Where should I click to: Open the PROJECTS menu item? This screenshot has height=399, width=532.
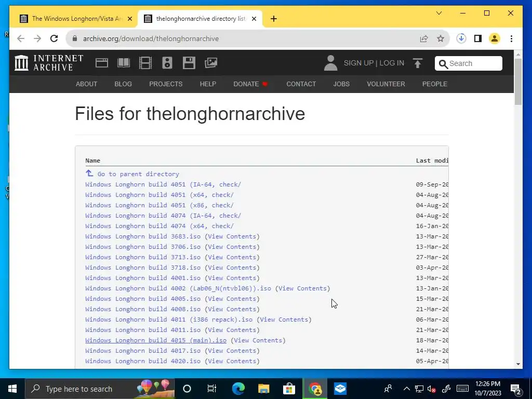click(166, 84)
